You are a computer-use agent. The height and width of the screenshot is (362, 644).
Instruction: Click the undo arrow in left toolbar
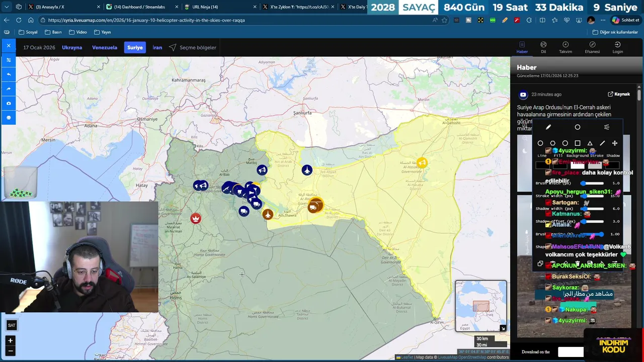(9, 74)
